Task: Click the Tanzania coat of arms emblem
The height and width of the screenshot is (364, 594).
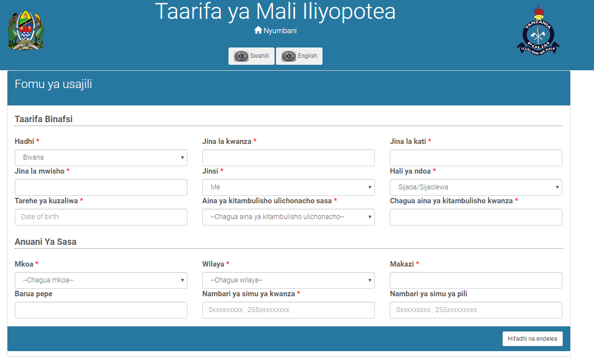Action: tap(25, 29)
